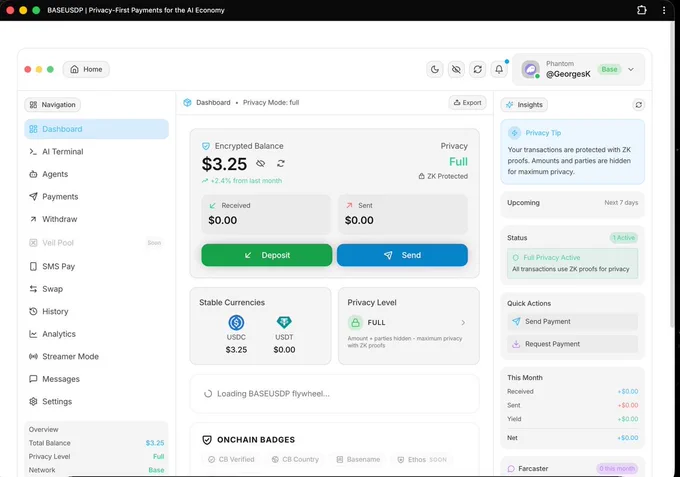Click the Sent $0.00 card

[x=403, y=214]
